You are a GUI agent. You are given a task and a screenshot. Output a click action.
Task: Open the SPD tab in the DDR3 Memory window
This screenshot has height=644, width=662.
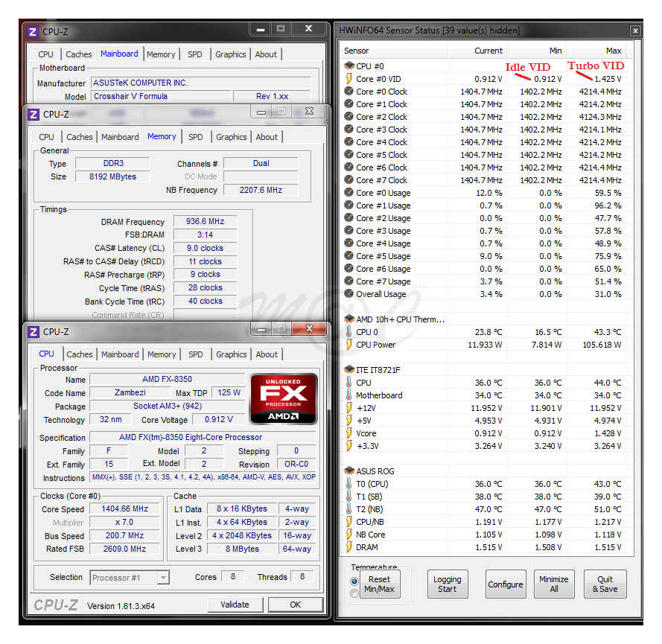click(x=196, y=137)
